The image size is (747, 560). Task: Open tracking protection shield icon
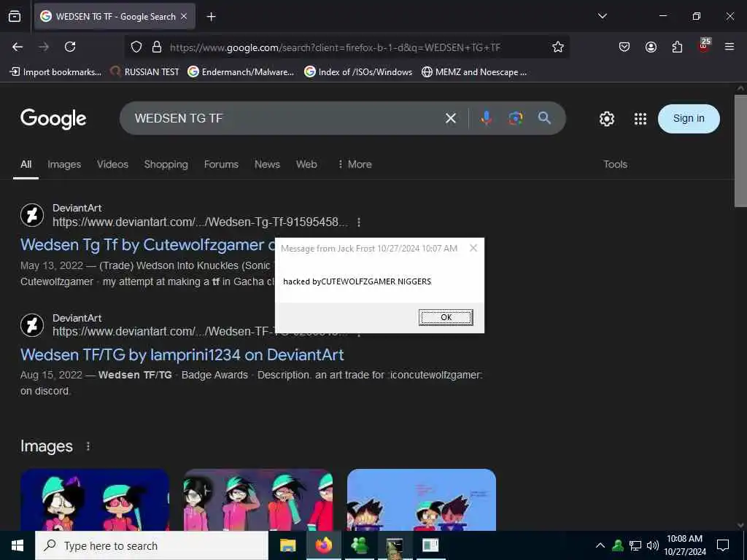[136, 47]
